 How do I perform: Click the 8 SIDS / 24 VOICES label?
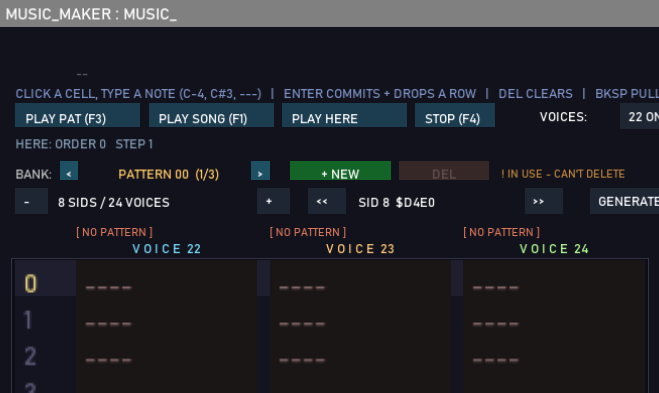114,203
